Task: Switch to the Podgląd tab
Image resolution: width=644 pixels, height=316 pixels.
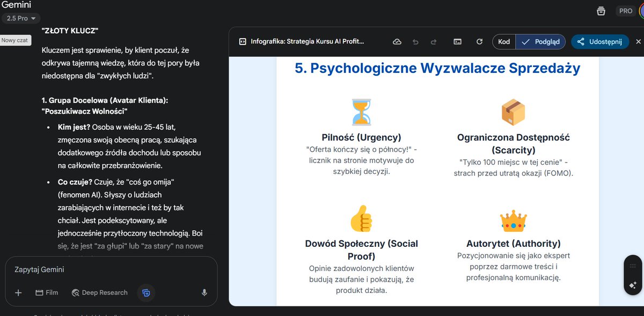Action: coord(540,41)
